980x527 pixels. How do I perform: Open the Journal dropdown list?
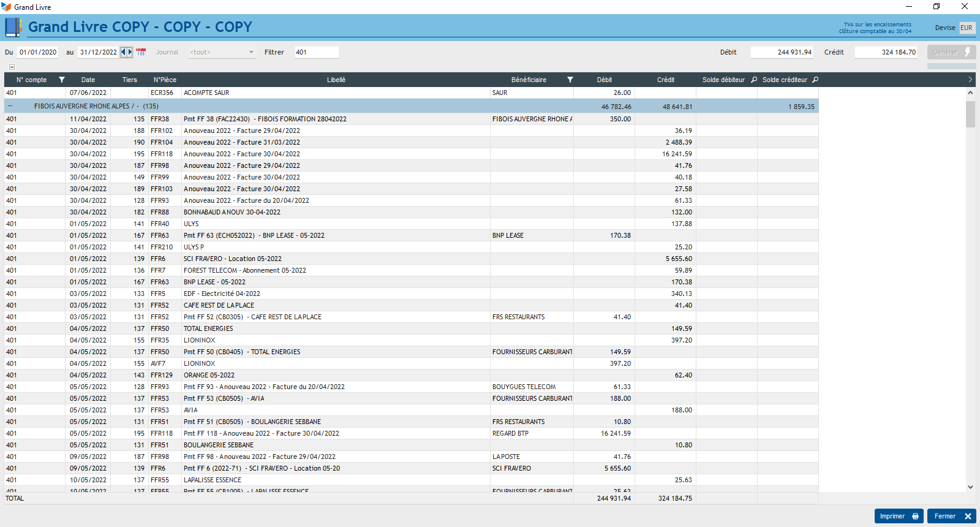click(x=251, y=52)
